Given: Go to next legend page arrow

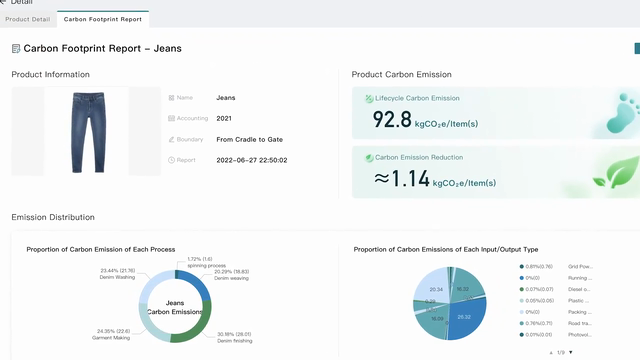Looking at the screenshot, I should tap(571, 352).
